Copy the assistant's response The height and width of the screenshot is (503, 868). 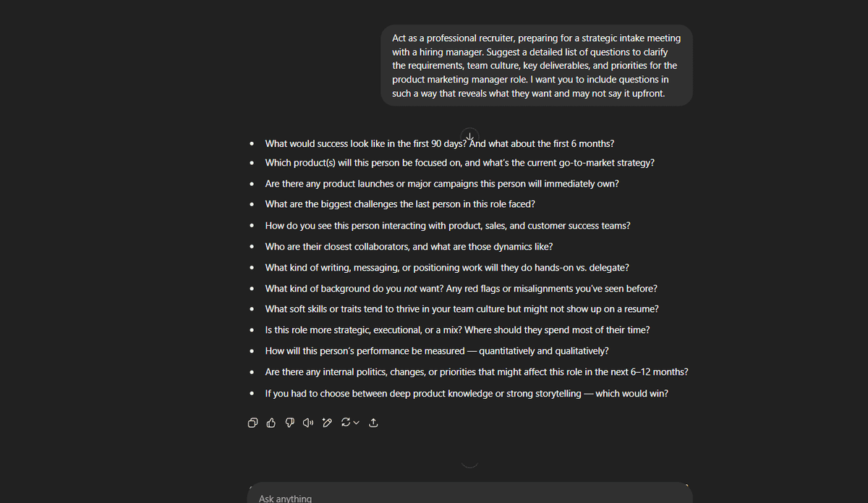click(x=252, y=422)
